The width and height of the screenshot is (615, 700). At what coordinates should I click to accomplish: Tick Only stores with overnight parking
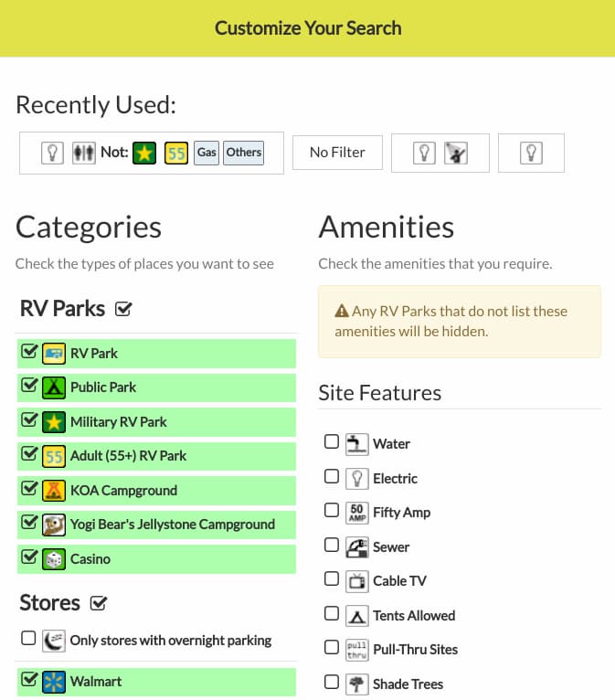coord(28,638)
